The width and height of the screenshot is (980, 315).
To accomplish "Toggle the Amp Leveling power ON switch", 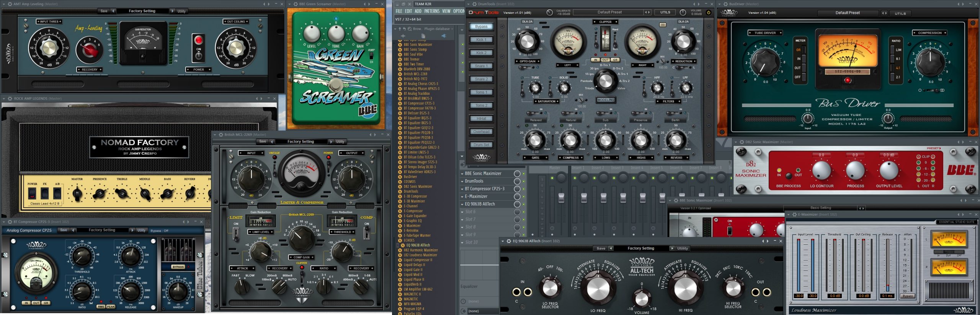I will [x=198, y=57].
